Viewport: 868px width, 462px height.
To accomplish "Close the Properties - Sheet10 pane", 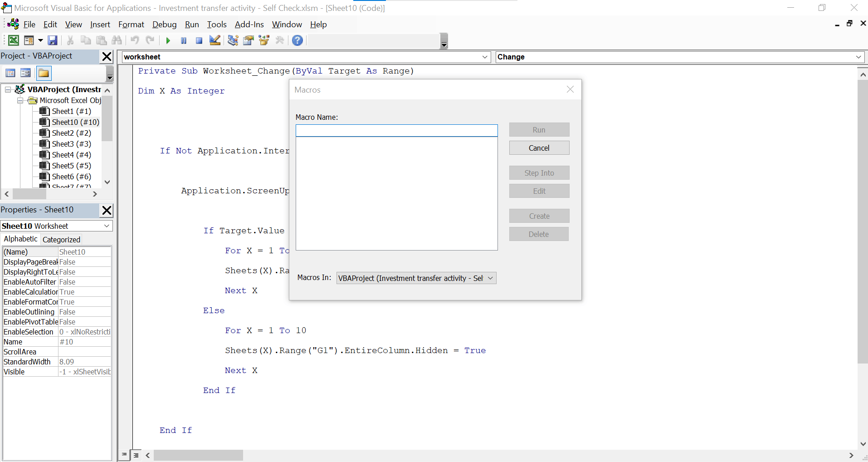I will (x=107, y=210).
